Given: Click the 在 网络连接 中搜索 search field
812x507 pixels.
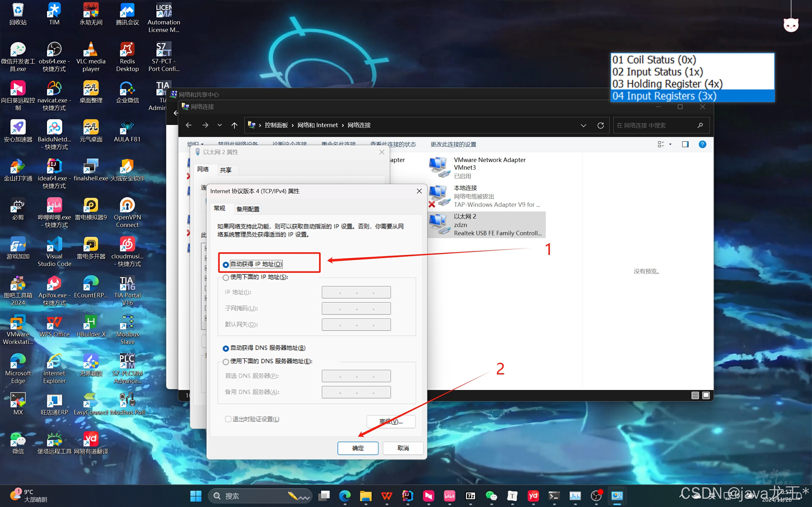Looking at the screenshot, I should [654, 125].
